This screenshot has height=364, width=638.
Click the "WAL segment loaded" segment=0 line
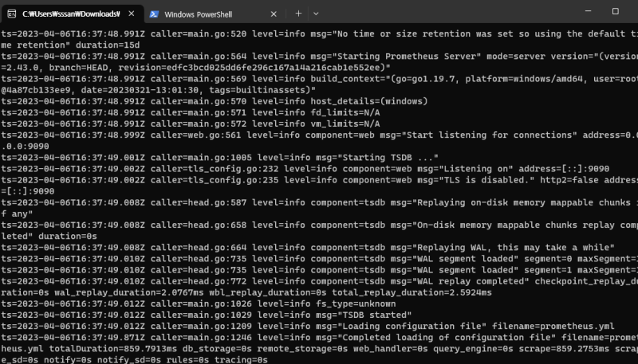[319, 259]
